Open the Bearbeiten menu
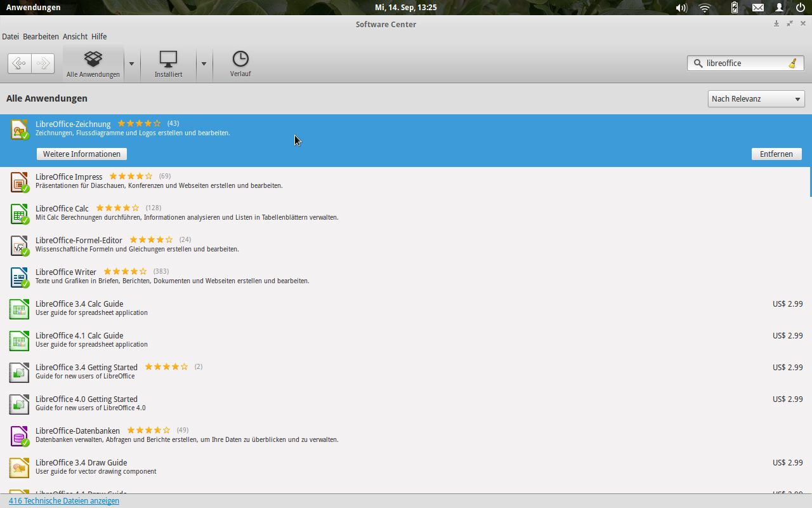This screenshot has width=812, height=508. click(41, 37)
